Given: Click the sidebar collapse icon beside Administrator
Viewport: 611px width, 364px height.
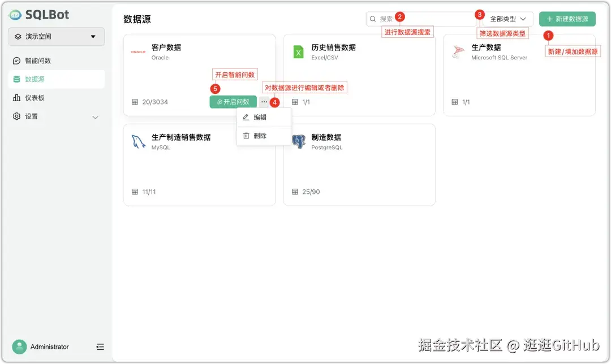Looking at the screenshot, I should (100, 346).
